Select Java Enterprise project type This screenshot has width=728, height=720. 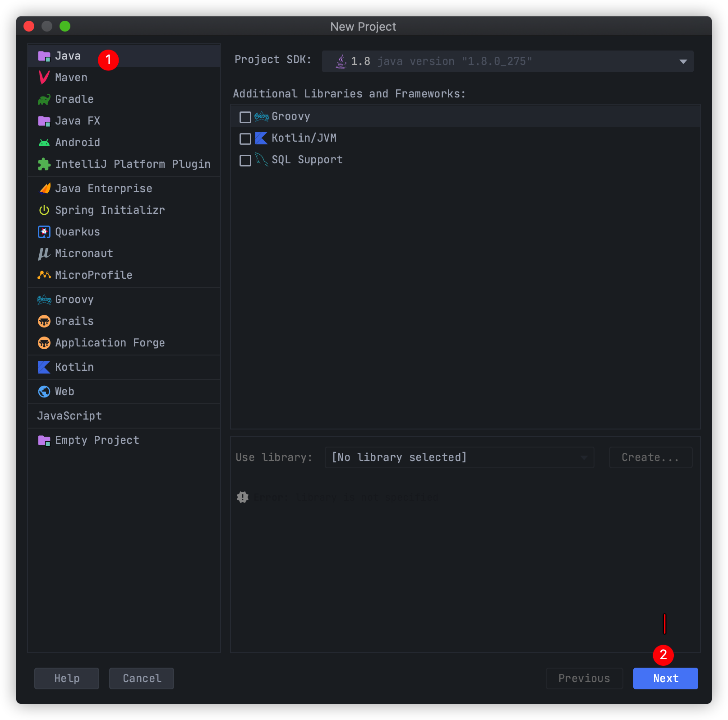tap(103, 189)
